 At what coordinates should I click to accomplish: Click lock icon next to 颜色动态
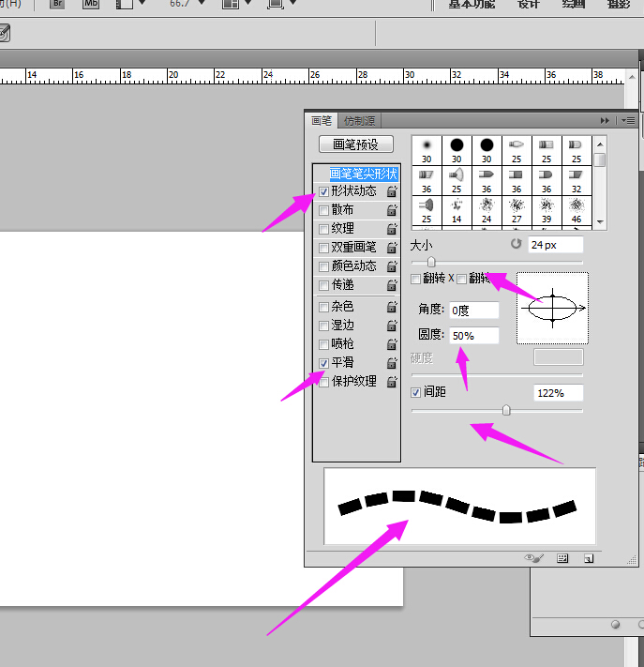pos(392,266)
